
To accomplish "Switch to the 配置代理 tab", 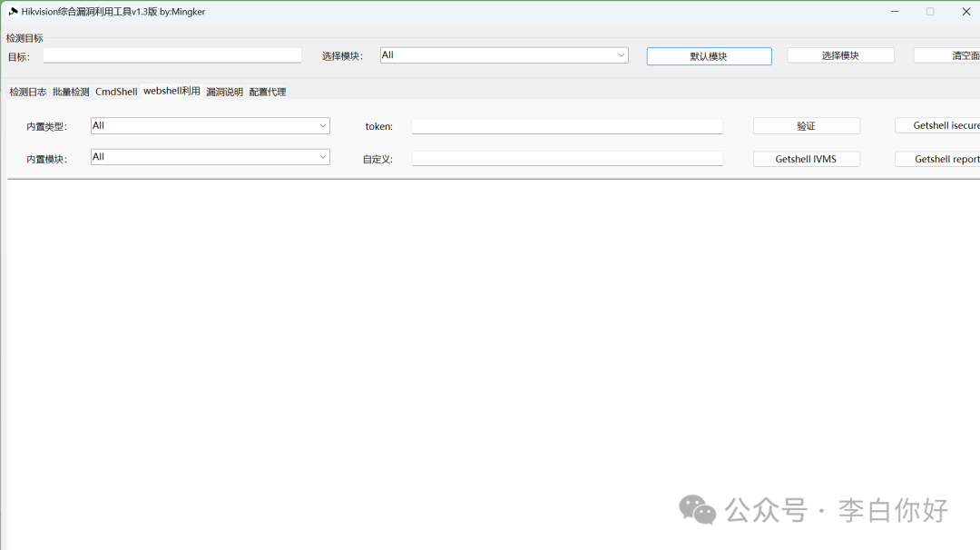I will (268, 92).
